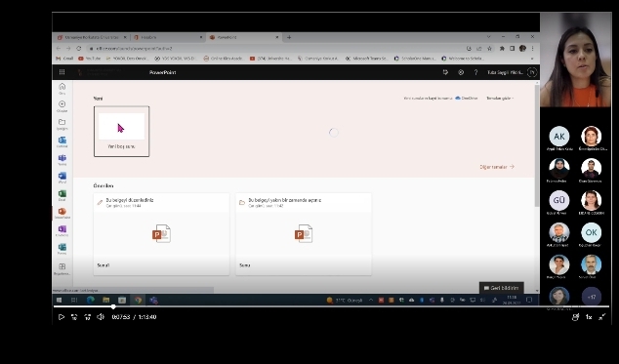Open the Diğer temalar link
The image size is (619, 364).
click(x=497, y=167)
